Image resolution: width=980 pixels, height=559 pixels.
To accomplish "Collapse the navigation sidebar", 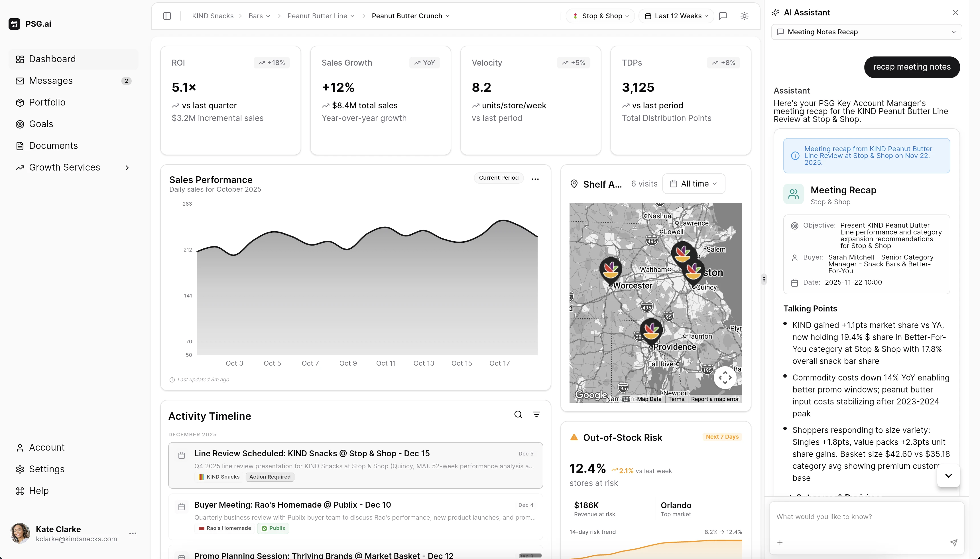I will [x=167, y=16].
